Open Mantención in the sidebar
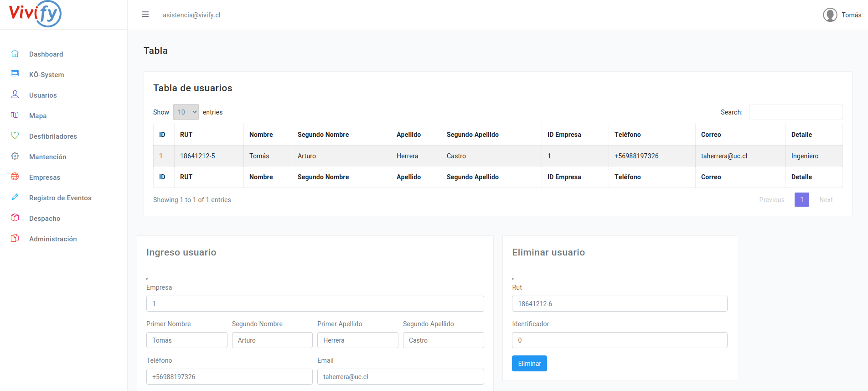868x391 pixels. pos(47,157)
